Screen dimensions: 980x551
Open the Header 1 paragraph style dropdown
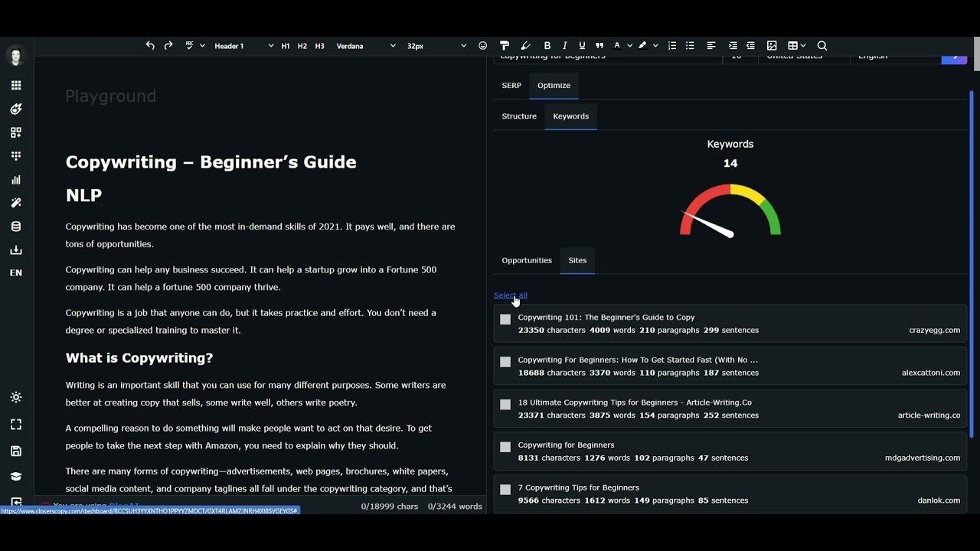pyautogui.click(x=243, y=46)
